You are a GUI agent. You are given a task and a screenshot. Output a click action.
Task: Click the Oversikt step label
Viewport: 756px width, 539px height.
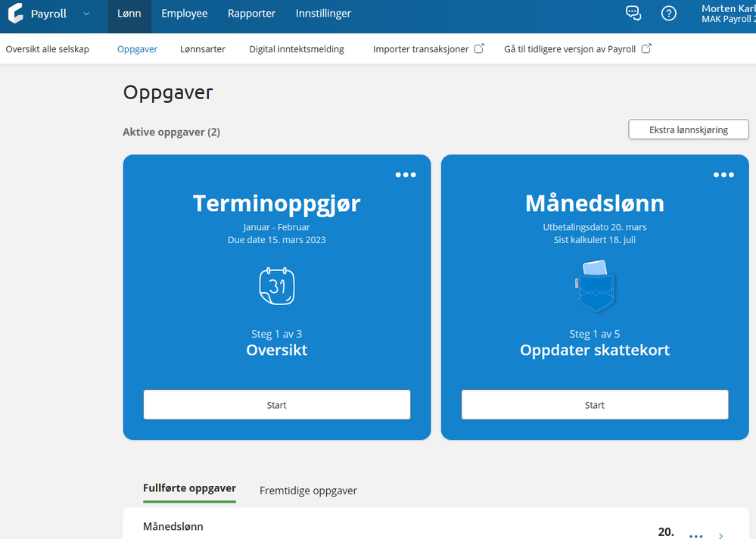tap(277, 350)
